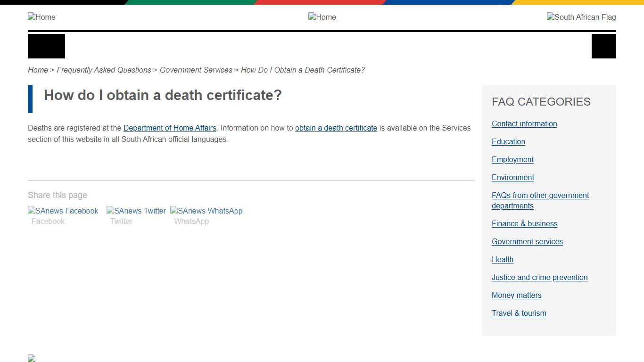
Task: Open the Justice and crime prevention category
Action: [539, 277]
